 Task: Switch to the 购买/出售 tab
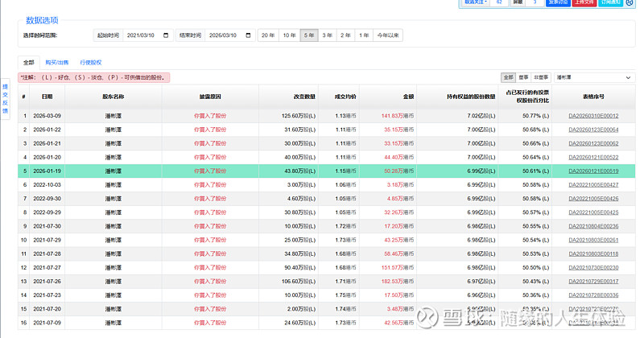click(57, 62)
